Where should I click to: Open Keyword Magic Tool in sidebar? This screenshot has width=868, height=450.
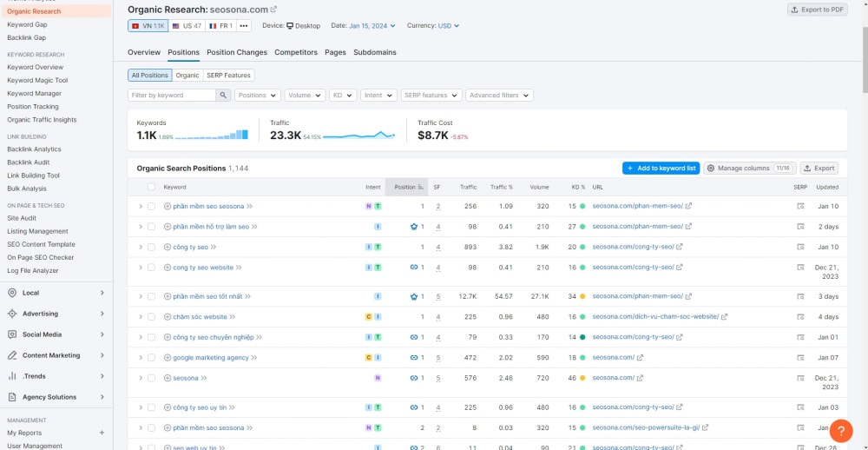pyautogui.click(x=37, y=80)
